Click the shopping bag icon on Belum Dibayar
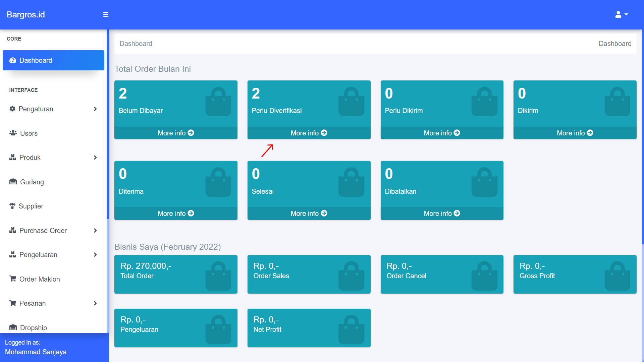Viewport: 644px width, 362px height. [218, 102]
